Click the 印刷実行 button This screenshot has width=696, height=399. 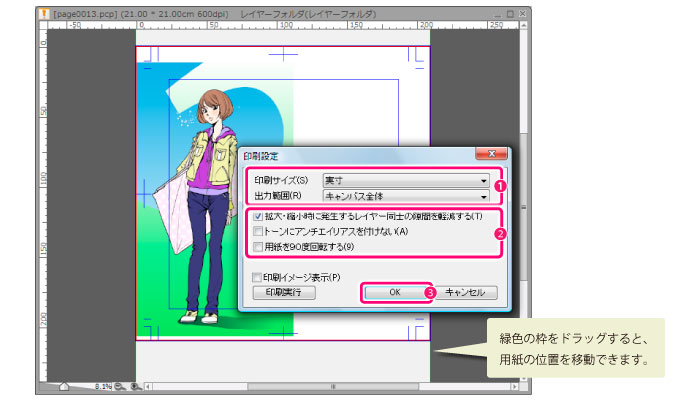point(284,292)
